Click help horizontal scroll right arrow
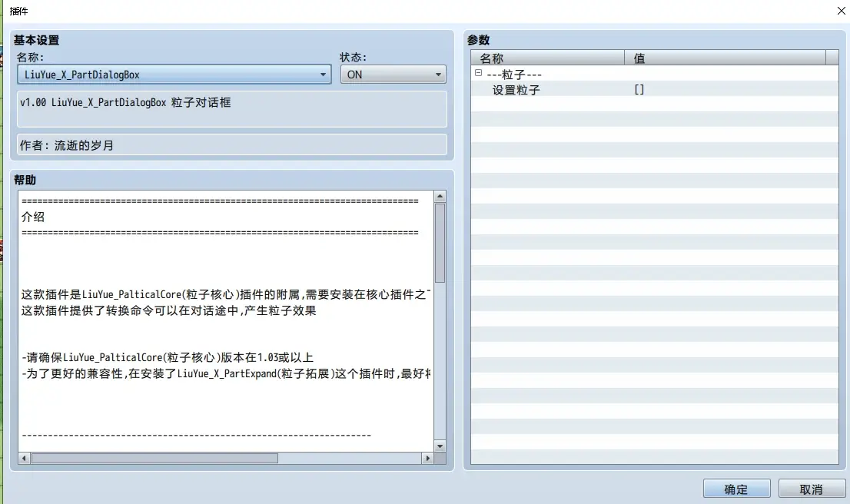This screenshot has width=850, height=504. tap(428, 459)
